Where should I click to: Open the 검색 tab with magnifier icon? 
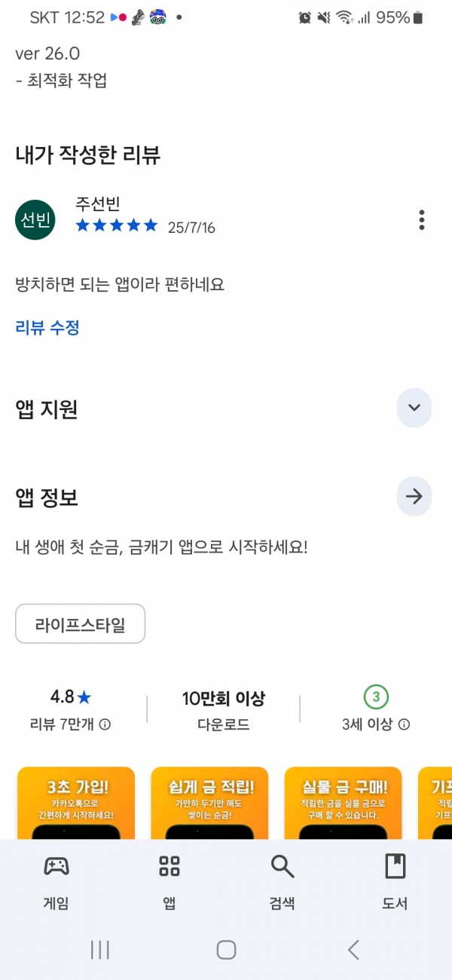tap(282, 883)
